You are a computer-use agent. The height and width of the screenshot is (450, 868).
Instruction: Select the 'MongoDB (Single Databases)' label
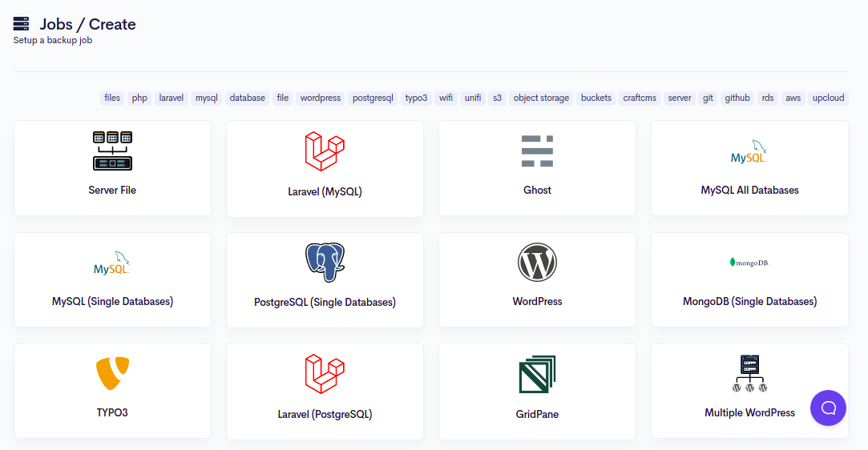[749, 302]
